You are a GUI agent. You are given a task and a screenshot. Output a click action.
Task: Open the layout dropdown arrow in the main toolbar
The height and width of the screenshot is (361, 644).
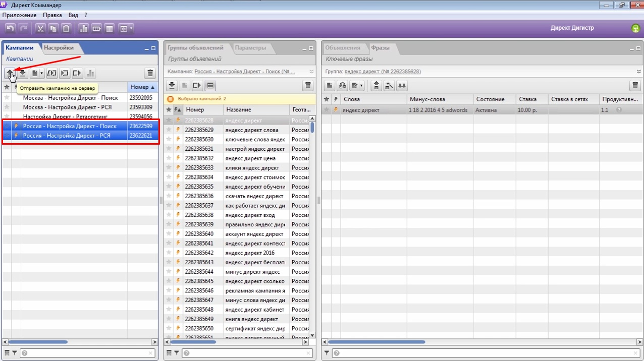click(131, 28)
